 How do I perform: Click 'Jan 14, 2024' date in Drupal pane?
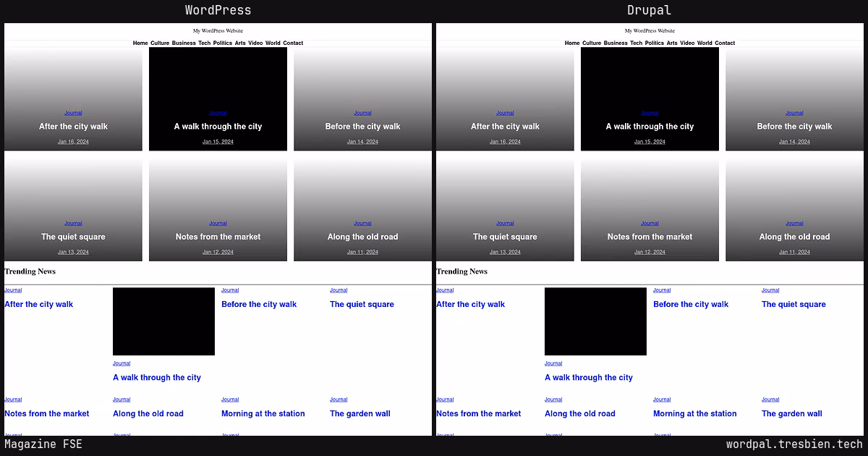pos(794,142)
